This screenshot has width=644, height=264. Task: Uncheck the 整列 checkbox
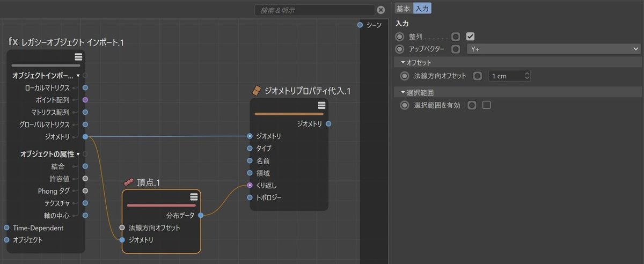coord(471,36)
